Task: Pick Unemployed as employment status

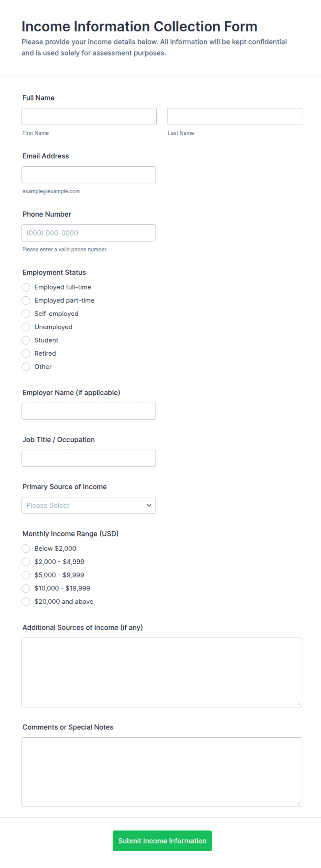Action: click(26, 327)
